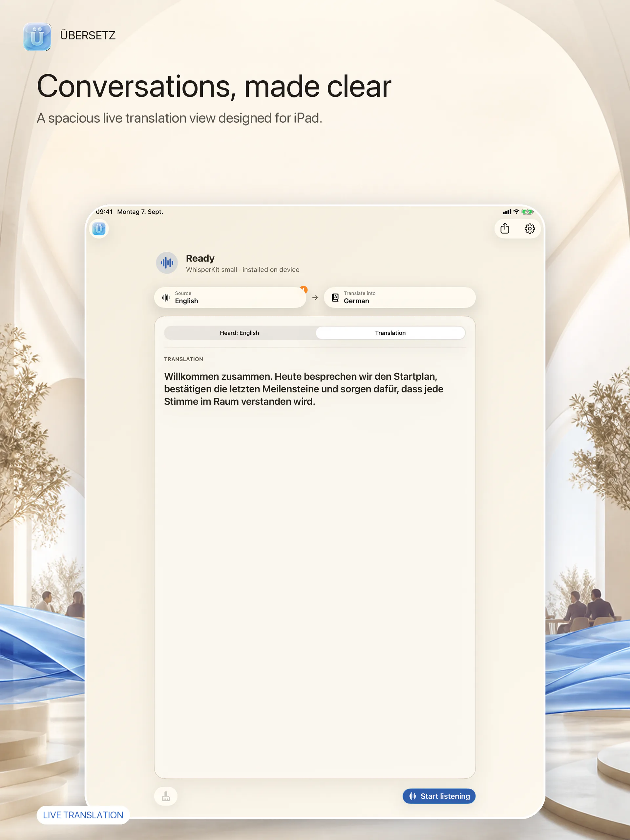Click the blue waveform Ready status icon
Image resolution: width=630 pixels, height=840 pixels.
pos(167,262)
